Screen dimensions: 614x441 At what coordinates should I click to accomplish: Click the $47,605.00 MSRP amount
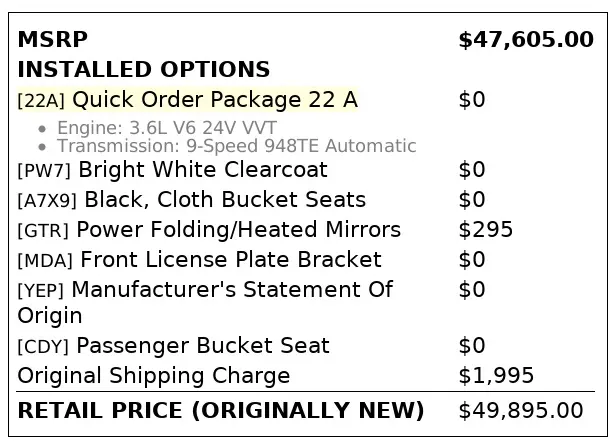coord(525,40)
